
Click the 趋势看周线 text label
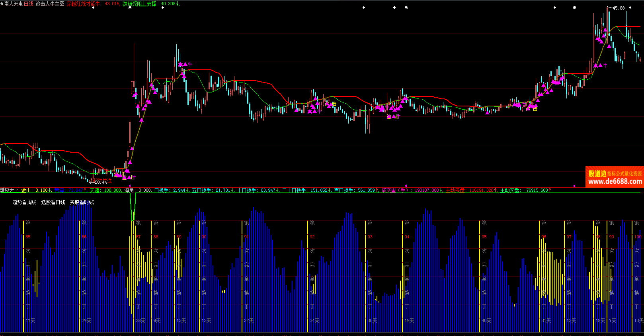point(24,202)
